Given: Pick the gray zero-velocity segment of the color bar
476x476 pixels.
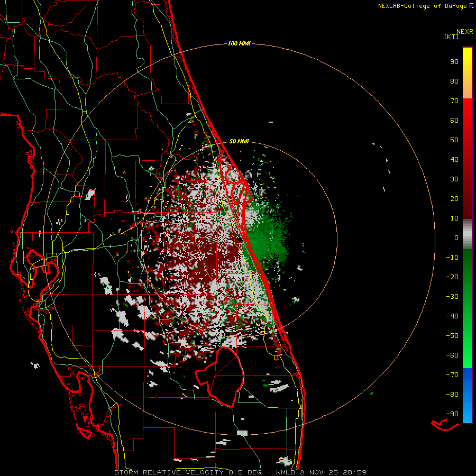Looking at the screenshot, I should pos(467,234).
